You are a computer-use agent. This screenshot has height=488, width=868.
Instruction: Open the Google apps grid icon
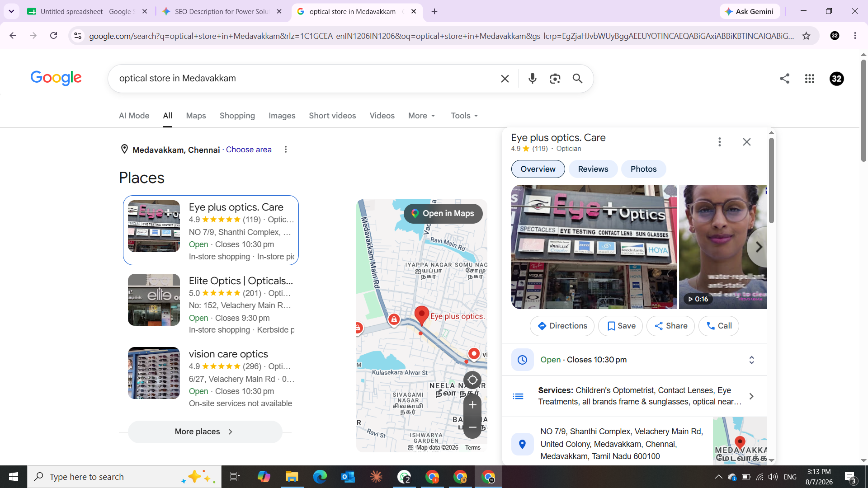point(809,79)
